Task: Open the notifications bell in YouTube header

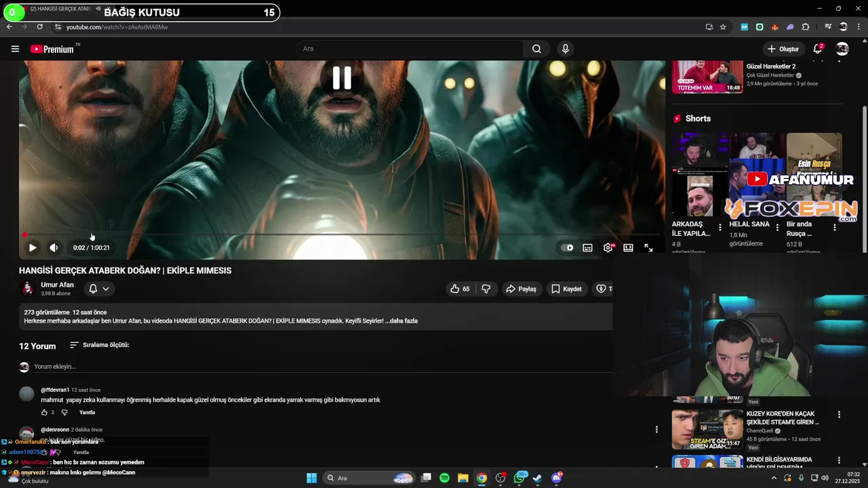Action: pyautogui.click(x=818, y=49)
